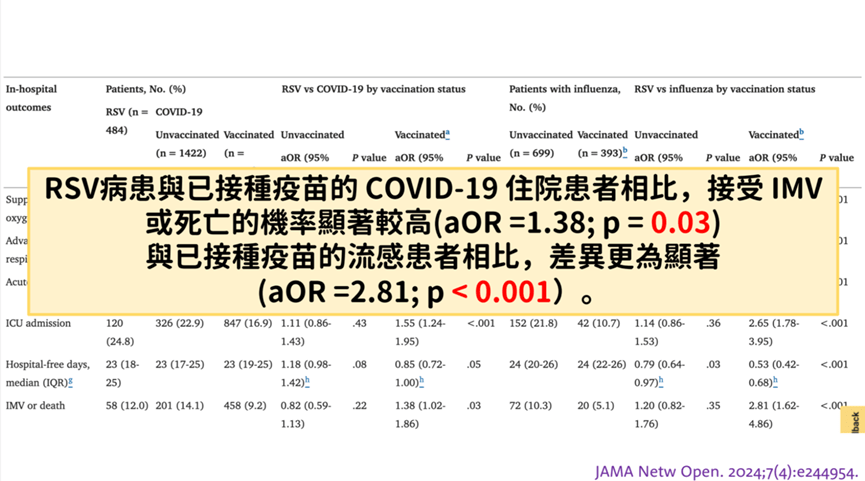Open footnote 'b' after influenza Vaccinated (n = 393)
This screenshot has height=481, width=865.
click(625, 152)
